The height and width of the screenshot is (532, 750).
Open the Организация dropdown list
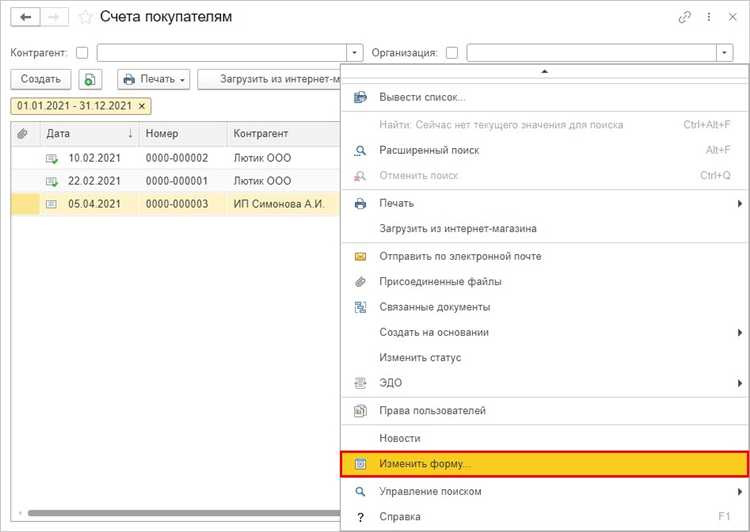pos(724,53)
